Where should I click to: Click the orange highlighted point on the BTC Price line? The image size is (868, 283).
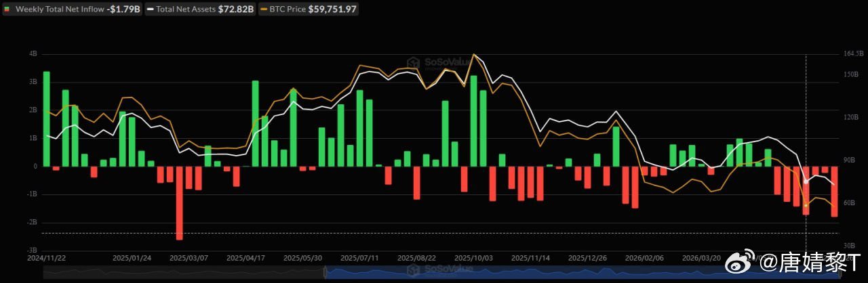pyautogui.click(x=806, y=206)
